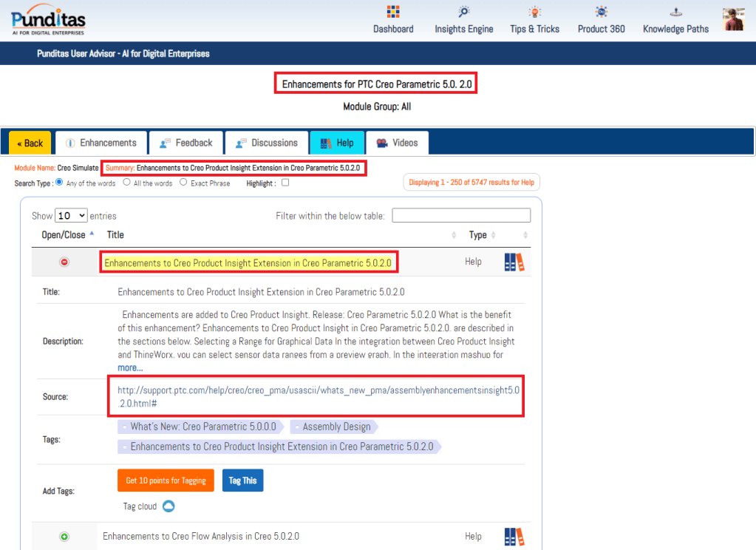Select the 'All the words' radio button
This screenshot has width=756, height=550.
click(127, 183)
